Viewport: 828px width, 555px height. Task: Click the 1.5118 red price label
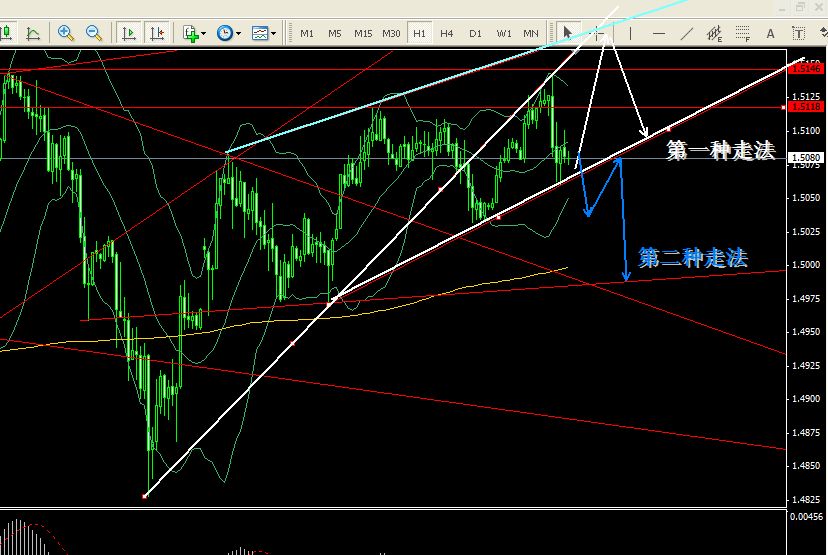(807, 107)
